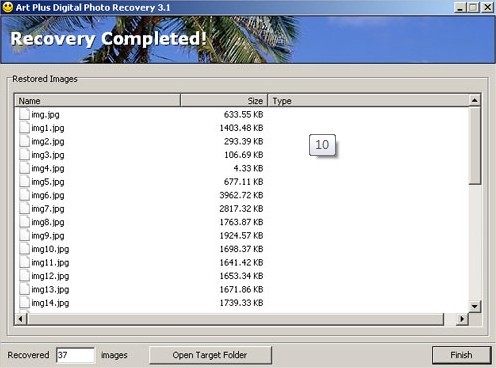Click the Recovered images count field
The image size is (496, 368).
75,355
